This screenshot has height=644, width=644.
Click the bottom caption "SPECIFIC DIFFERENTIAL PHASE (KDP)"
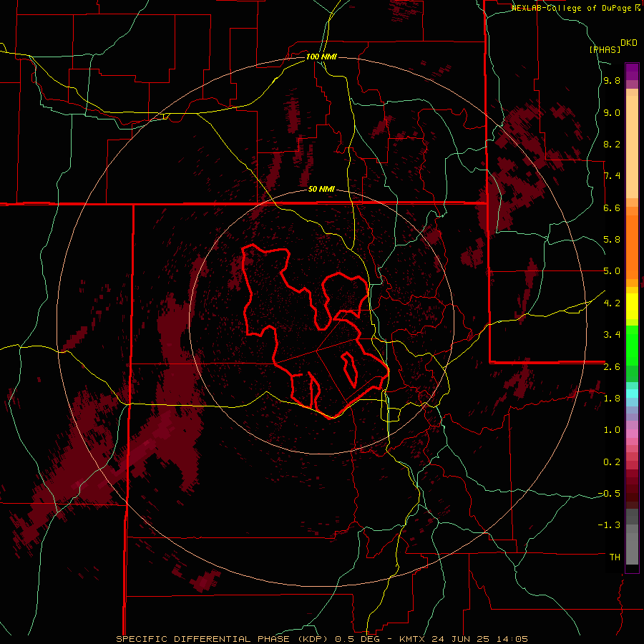tap(223, 639)
